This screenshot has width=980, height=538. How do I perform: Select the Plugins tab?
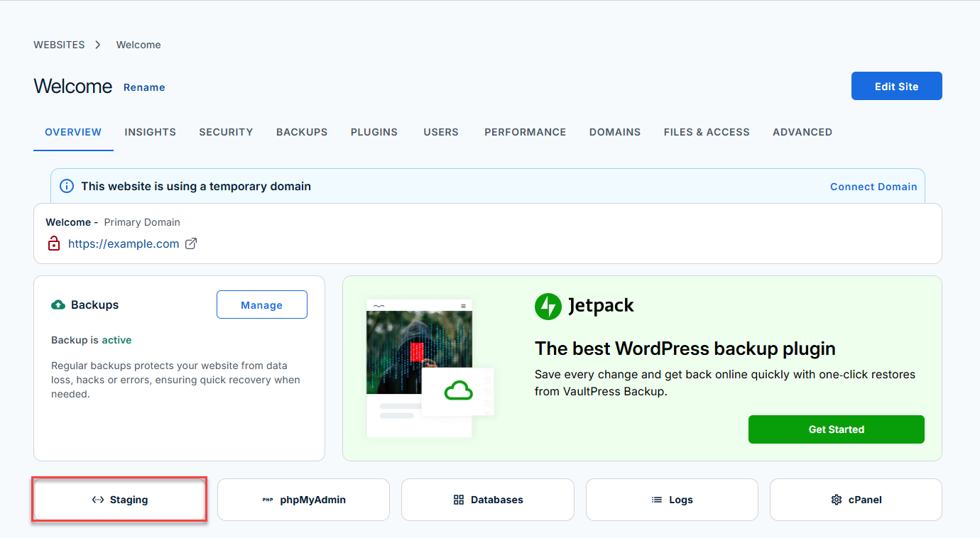(x=374, y=132)
